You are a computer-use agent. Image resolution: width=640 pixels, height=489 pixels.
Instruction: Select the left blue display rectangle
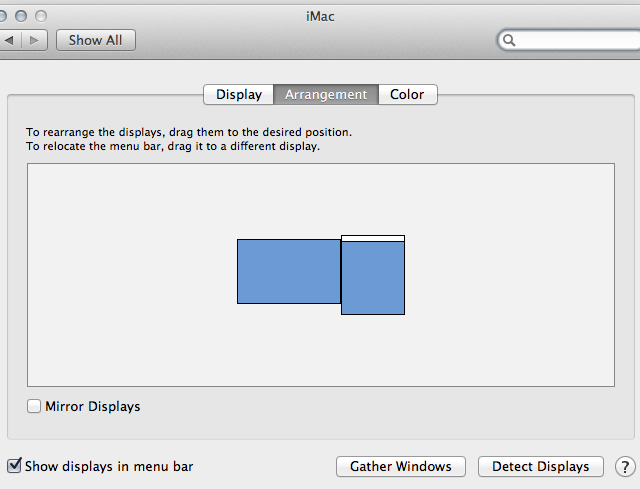288,271
